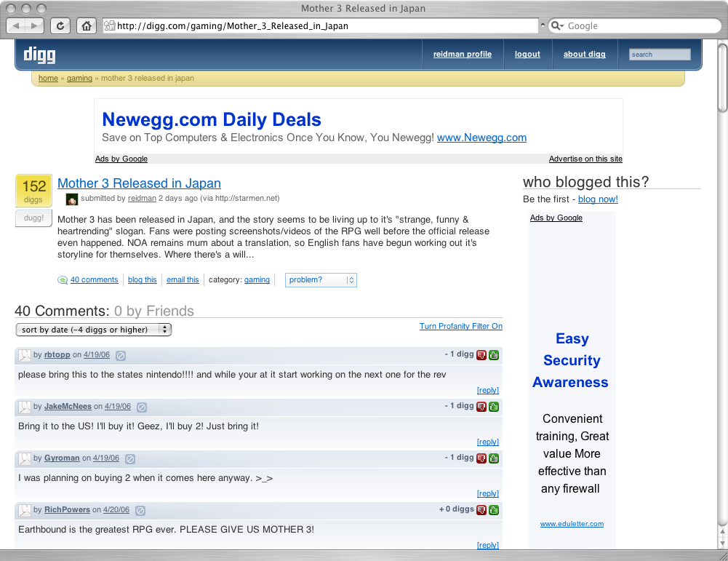Go back with the browser back arrow

[17, 26]
